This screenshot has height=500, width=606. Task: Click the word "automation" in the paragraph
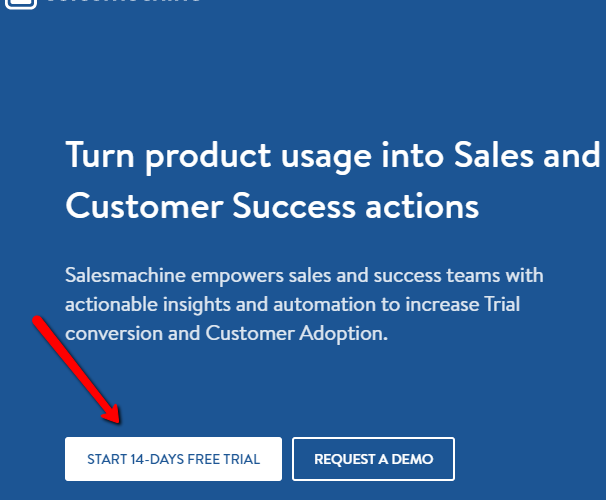click(325, 304)
